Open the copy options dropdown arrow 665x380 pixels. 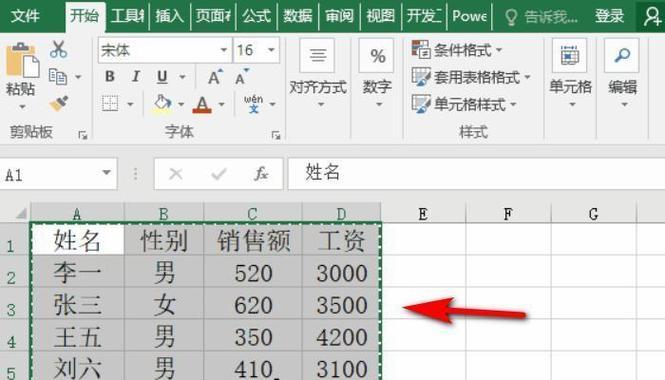(x=78, y=77)
